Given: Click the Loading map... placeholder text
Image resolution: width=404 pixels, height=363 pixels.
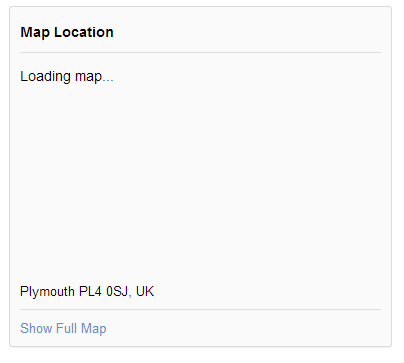Looking at the screenshot, I should pos(67,76).
